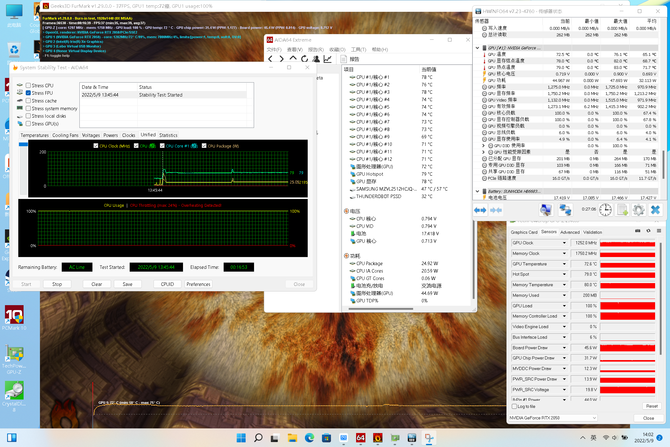The image size is (670, 447).
Task: Click the HWiNFO blue X close-sensors icon
Action: [x=655, y=210]
